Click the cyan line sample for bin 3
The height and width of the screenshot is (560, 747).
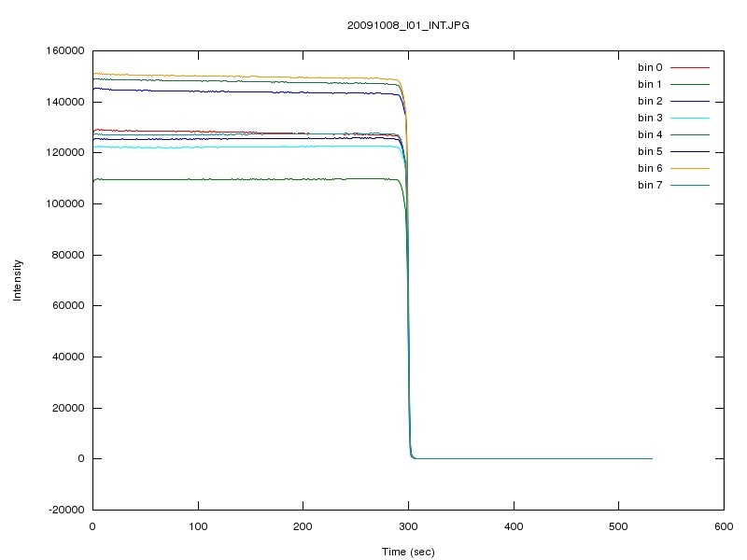pyautogui.click(x=690, y=118)
